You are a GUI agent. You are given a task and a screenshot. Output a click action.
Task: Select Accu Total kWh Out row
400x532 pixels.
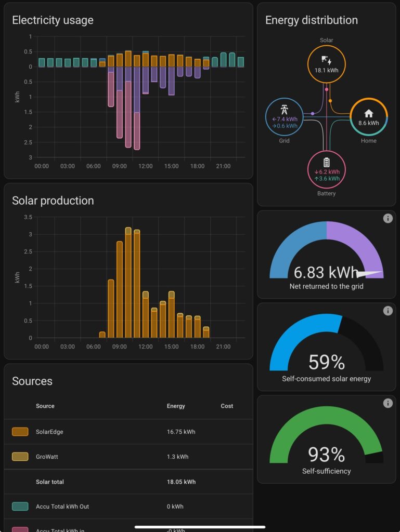128,507
